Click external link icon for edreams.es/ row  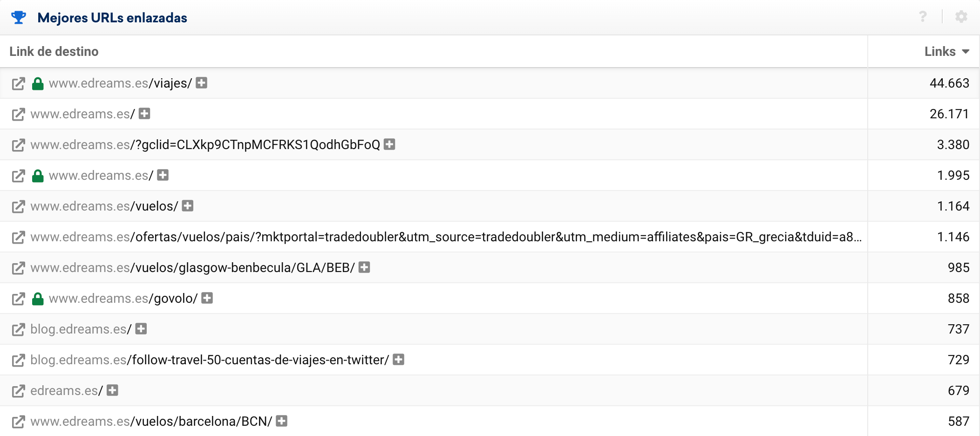[18, 391]
